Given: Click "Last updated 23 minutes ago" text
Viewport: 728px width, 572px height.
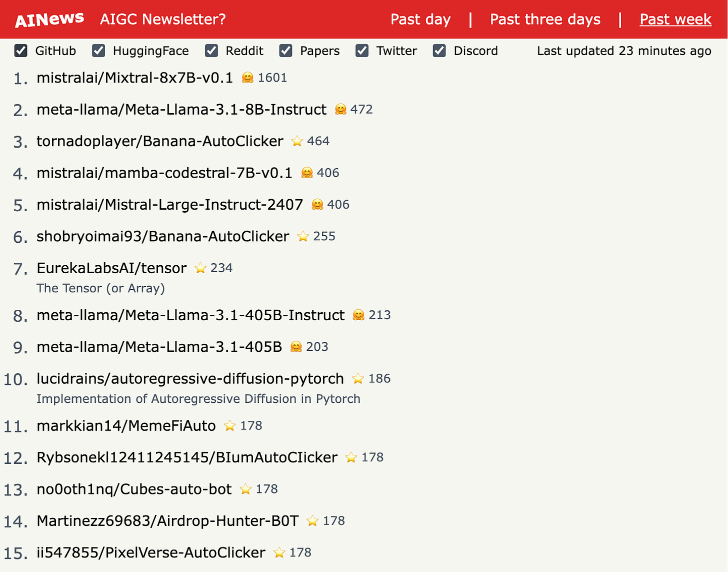Looking at the screenshot, I should tap(624, 51).
